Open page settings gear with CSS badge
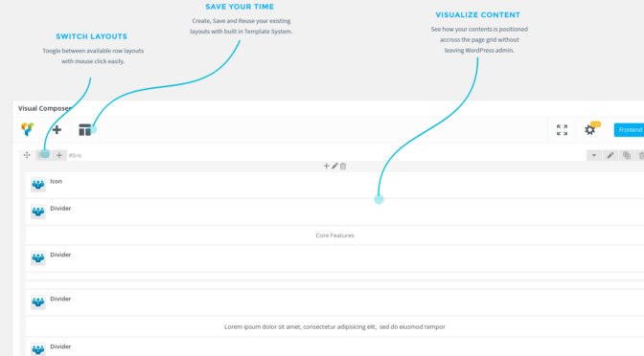644x356 pixels. pyautogui.click(x=590, y=129)
